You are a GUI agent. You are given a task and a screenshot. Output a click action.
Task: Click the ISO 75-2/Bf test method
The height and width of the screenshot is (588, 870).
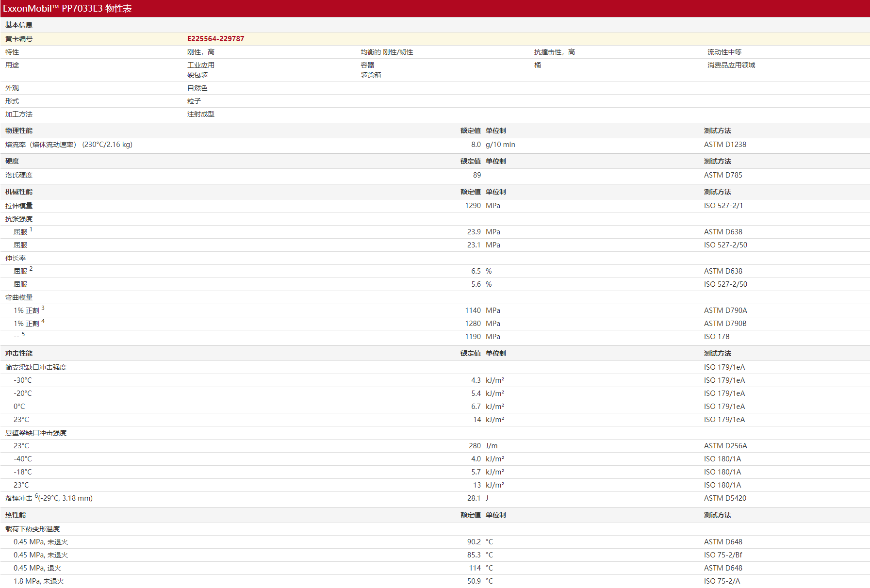[x=723, y=555]
